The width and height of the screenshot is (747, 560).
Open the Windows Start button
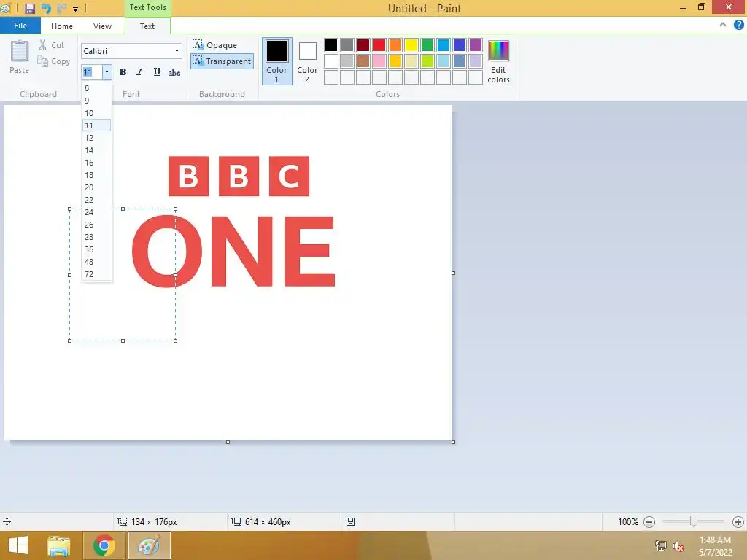[18, 545]
